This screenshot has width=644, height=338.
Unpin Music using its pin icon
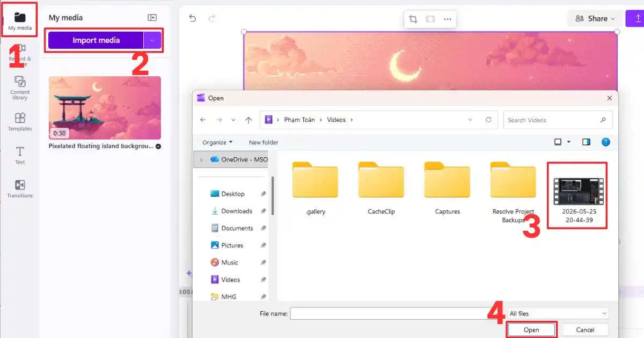pos(263,262)
